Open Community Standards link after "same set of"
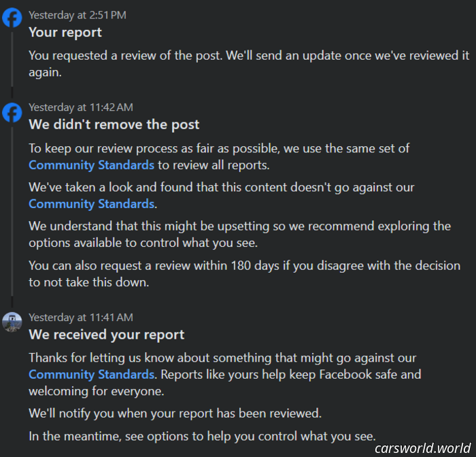 (x=92, y=165)
